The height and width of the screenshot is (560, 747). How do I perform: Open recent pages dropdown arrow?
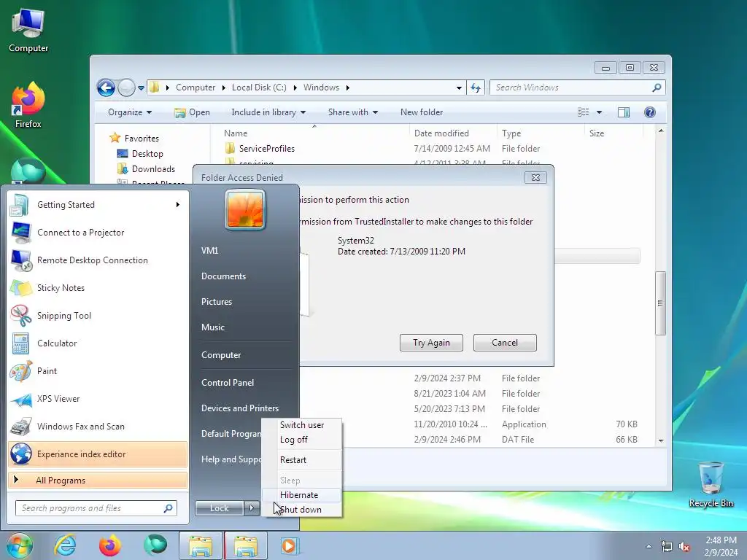[141, 88]
